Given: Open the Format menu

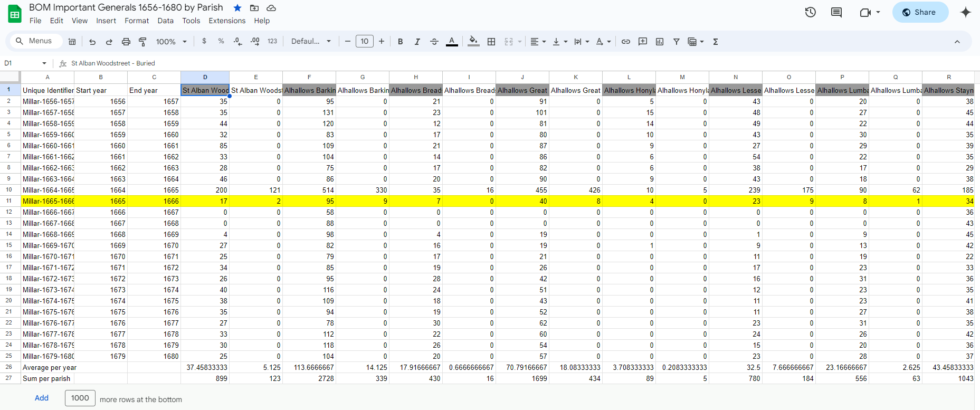Looking at the screenshot, I should pyautogui.click(x=137, y=21).
